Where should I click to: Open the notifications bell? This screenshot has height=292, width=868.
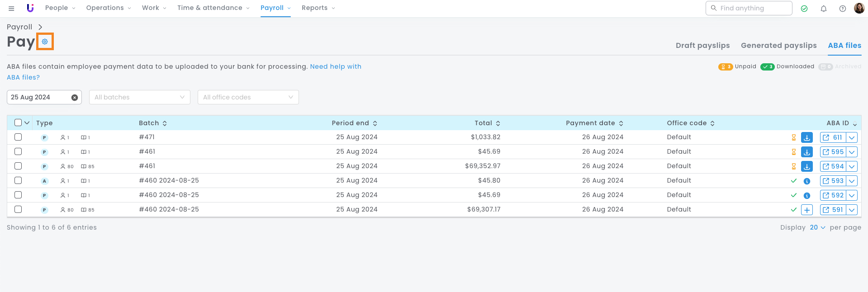[x=823, y=9]
